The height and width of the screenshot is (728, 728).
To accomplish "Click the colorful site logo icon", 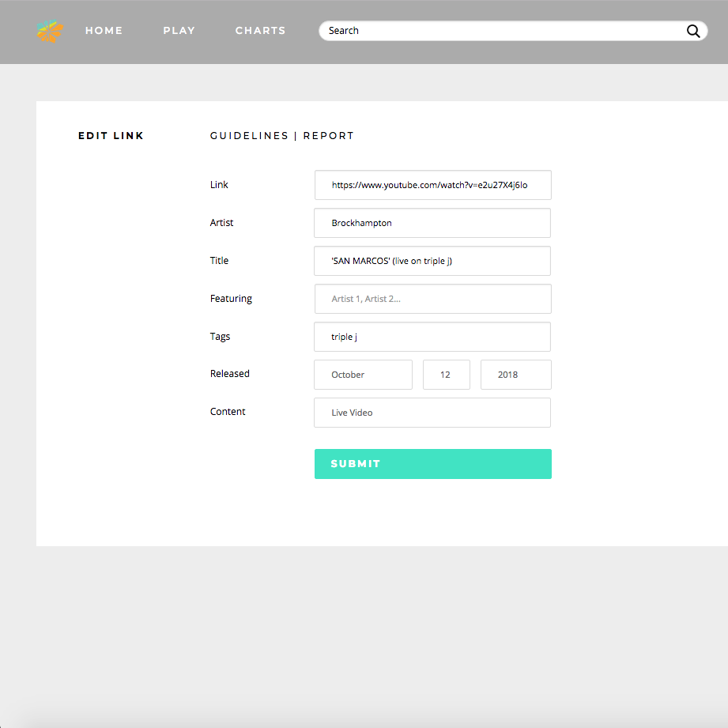I will 49,31.
